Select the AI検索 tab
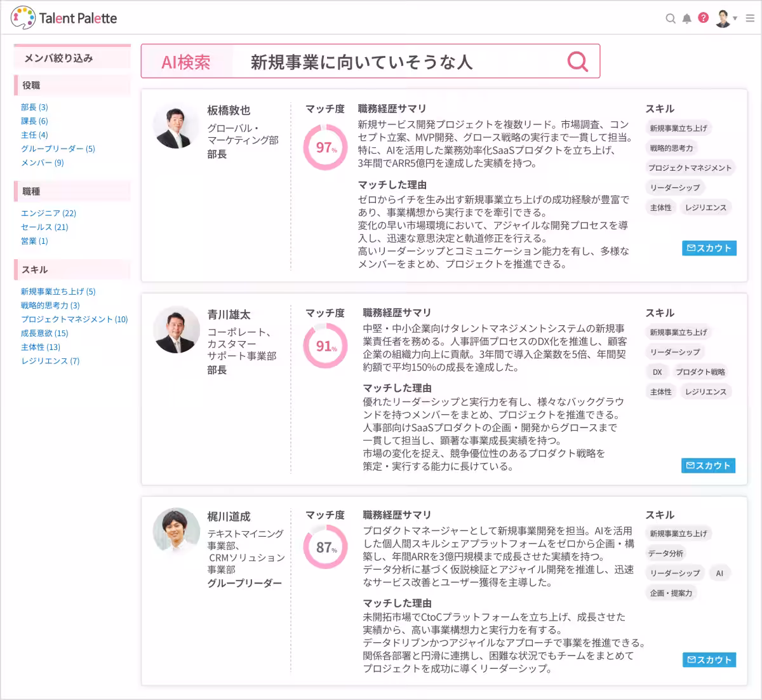This screenshot has width=762, height=700. pyautogui.click(x=187, y=61)
